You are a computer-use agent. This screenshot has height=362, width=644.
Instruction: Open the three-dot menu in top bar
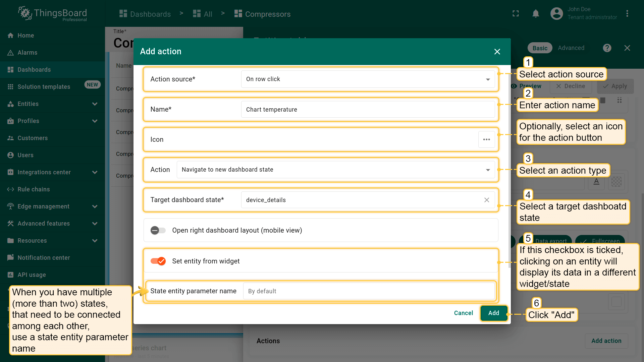click(627, 14)
